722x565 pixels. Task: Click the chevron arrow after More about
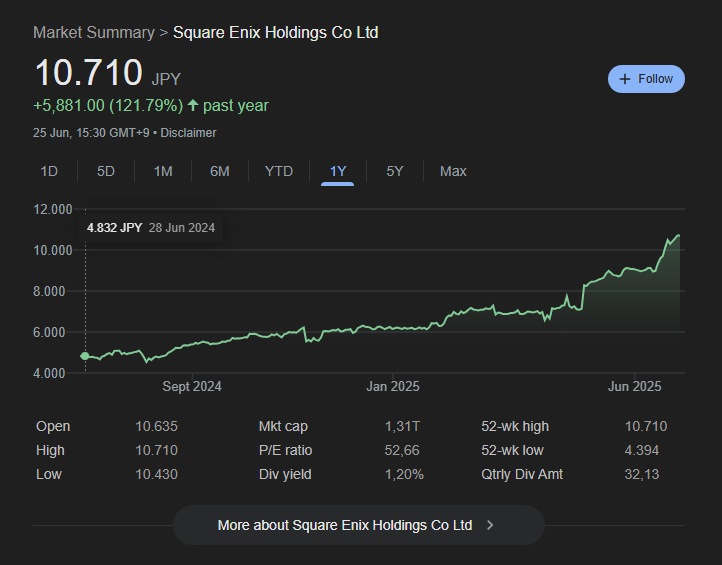point(490,525)
